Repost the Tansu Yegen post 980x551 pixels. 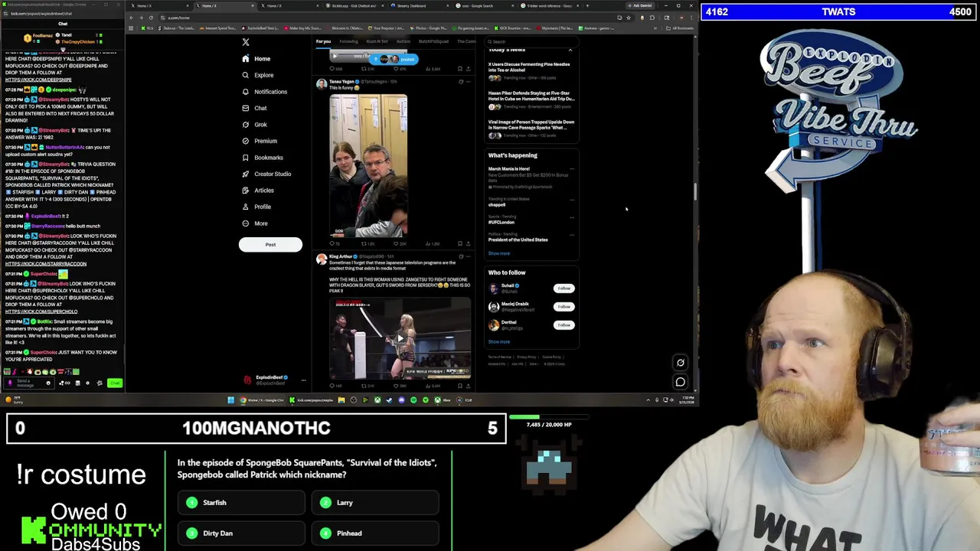[x=367, y=243]
